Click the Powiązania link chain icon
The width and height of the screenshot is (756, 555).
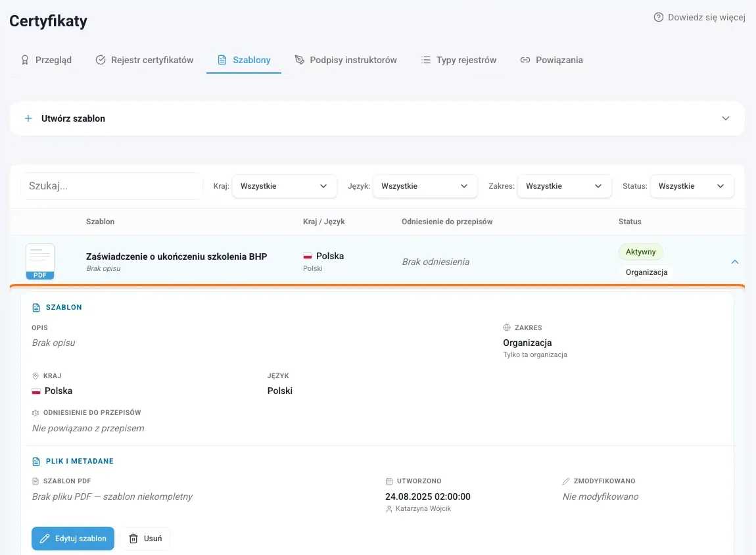tap(525, 60)
